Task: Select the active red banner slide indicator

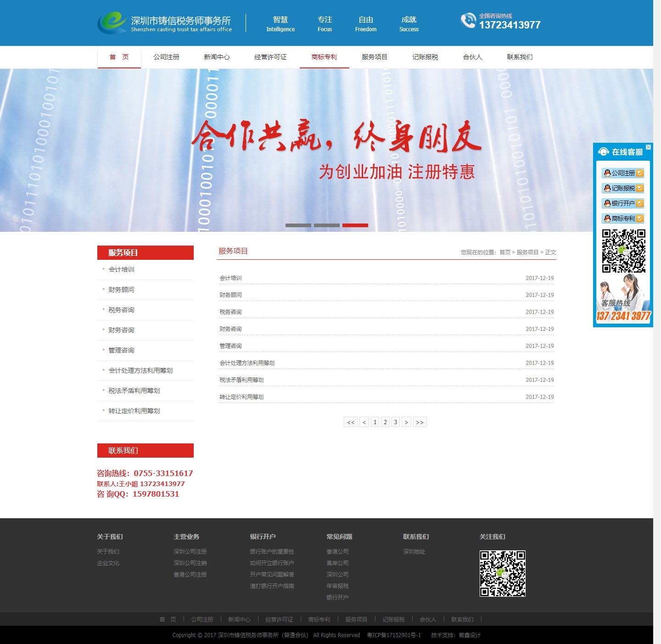Action: pos(355,225)
